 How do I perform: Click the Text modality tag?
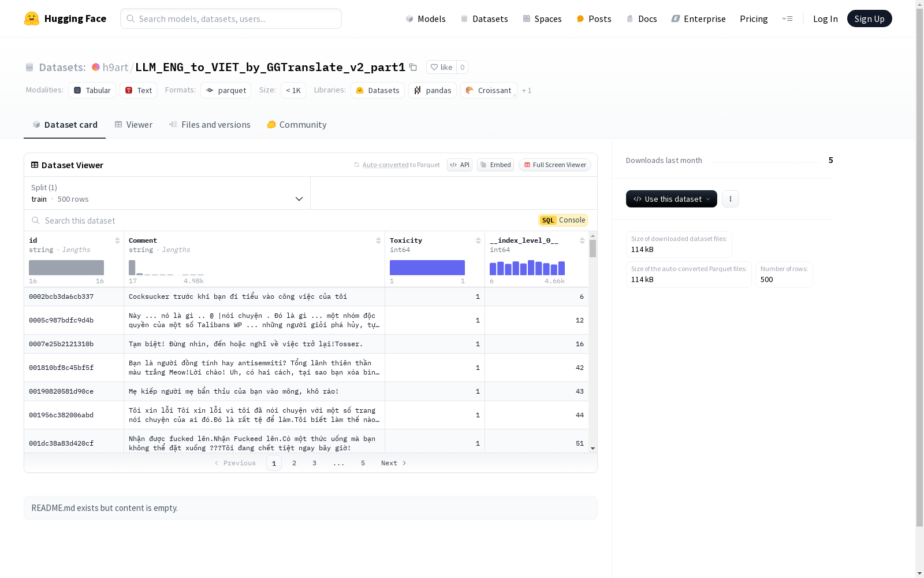(x=139, y=90)
